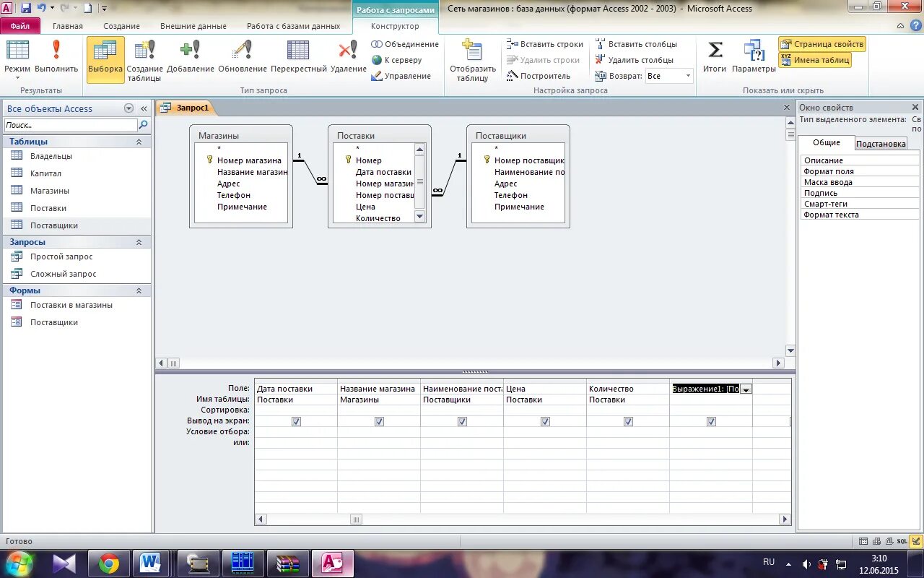The width and height of the screenshot is (924, 578).
Task: Select the Простой запрос query
Action: pyautogui.click(x=77, y=256)
